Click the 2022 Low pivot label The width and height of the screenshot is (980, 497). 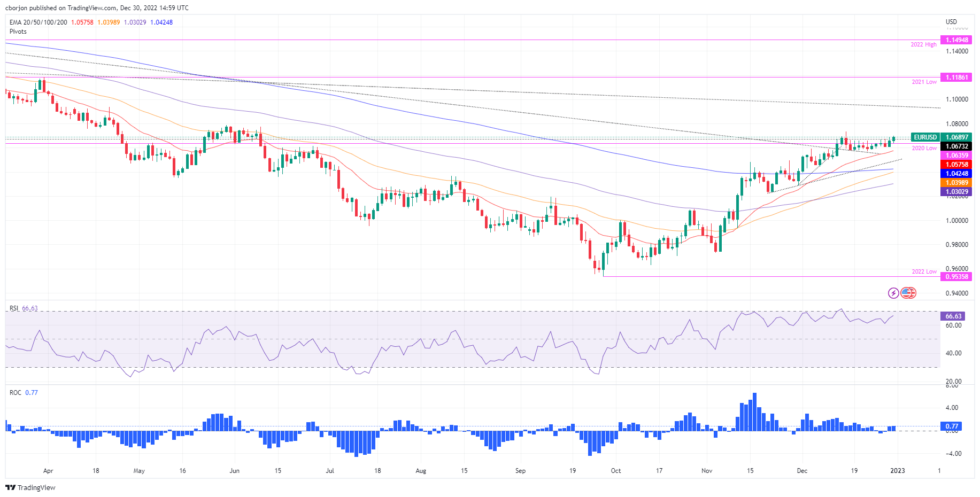(x=924, y=271)
